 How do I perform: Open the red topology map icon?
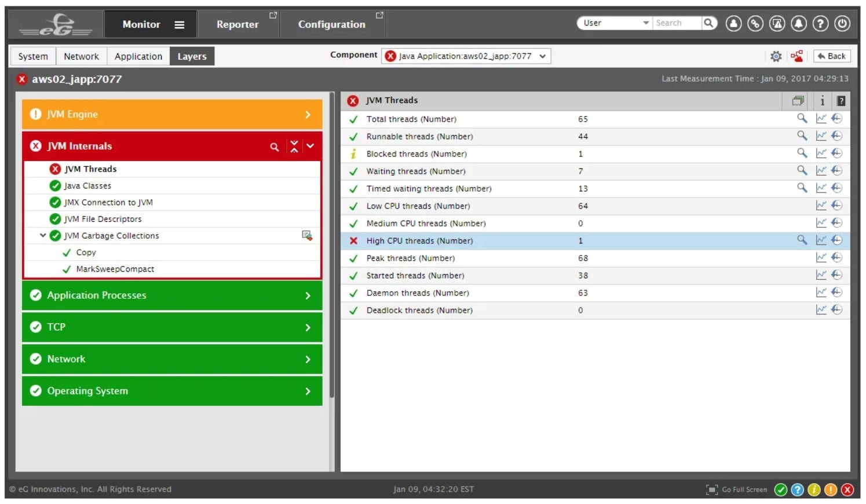pos(797,56)
